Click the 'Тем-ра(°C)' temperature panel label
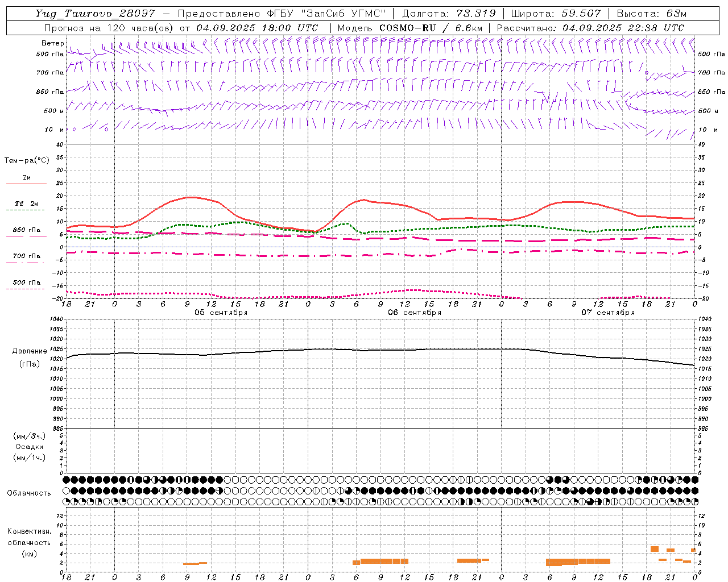This screenshot has height=582, width=728. coord(27,161)
